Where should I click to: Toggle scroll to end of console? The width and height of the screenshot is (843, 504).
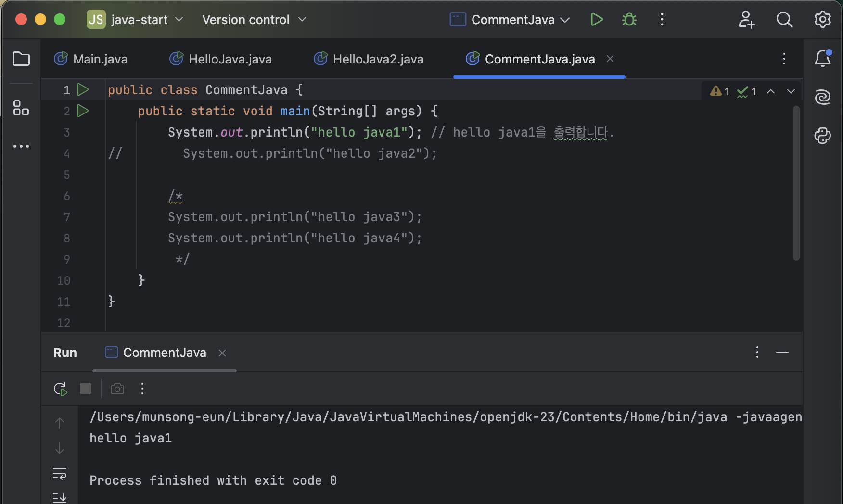60,498
